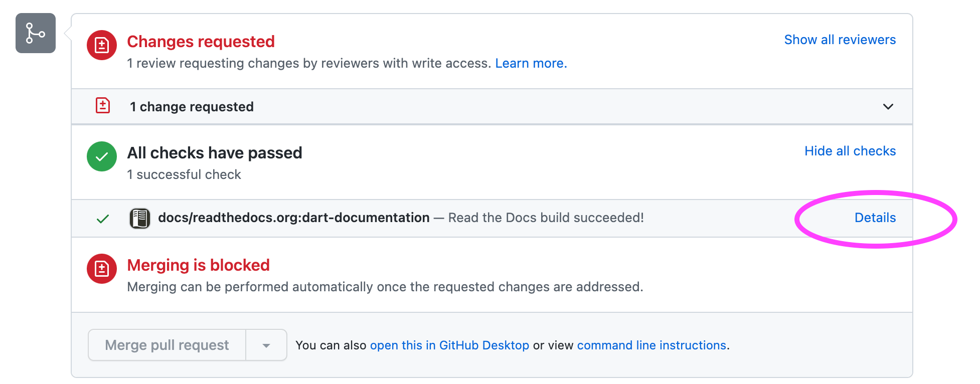
Task: Open Details for the docs build check
Action: point(875,218)
